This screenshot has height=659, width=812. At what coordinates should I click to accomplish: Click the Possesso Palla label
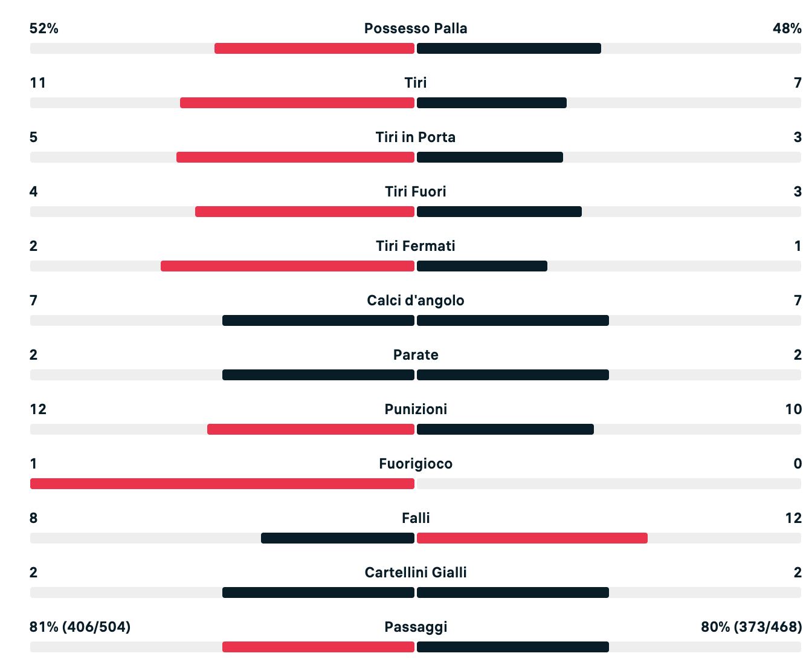click(416, 28)
